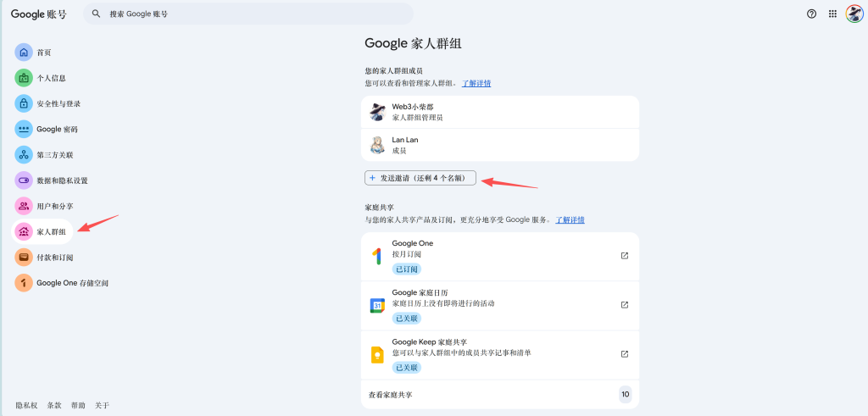
Task: Click the 用户和分享 people icon
Action: [24, 207]
